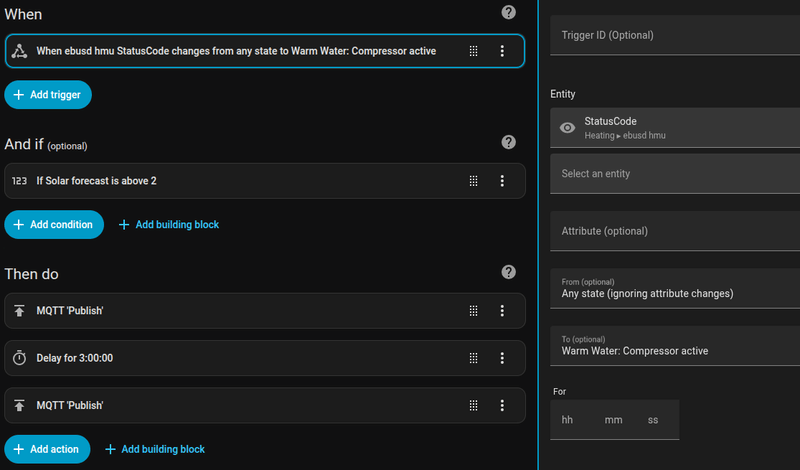Open help for the And if section
The width and height of the screenshot is (800, 470).
pos(508,142)
